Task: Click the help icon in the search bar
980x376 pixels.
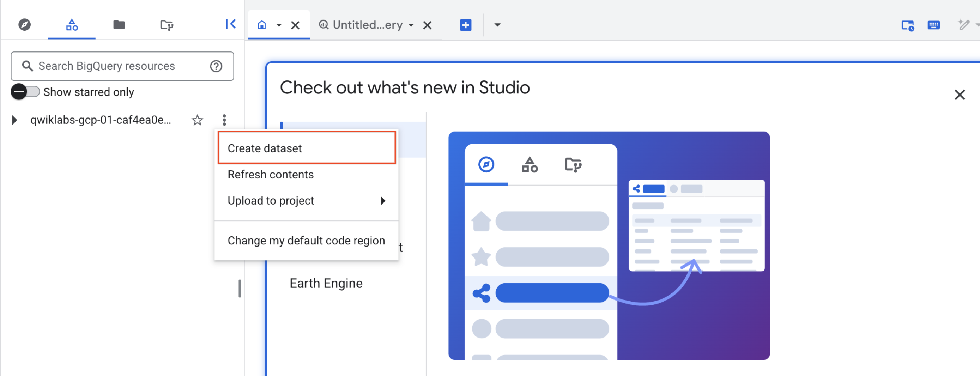Action: click(216, 66)
